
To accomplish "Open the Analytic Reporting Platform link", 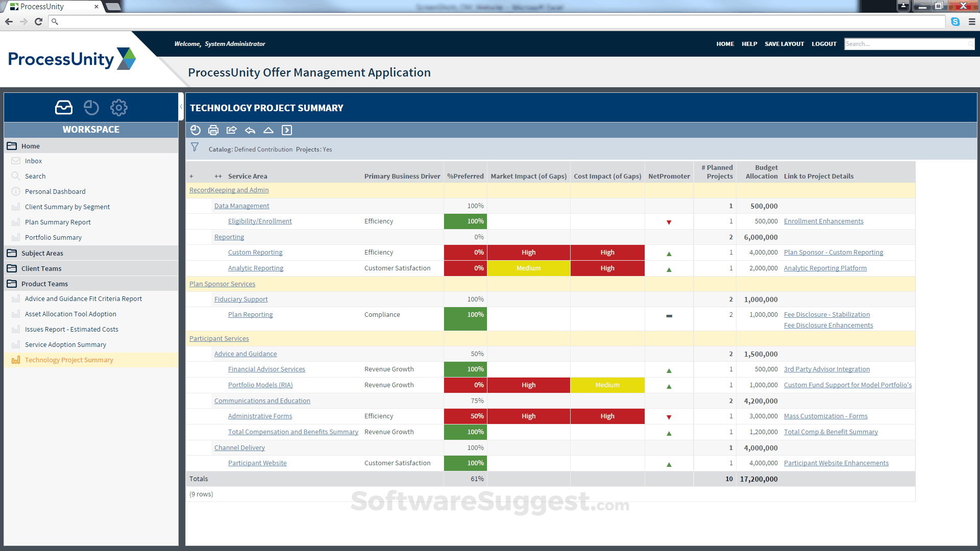I will (x=825, y=268).
